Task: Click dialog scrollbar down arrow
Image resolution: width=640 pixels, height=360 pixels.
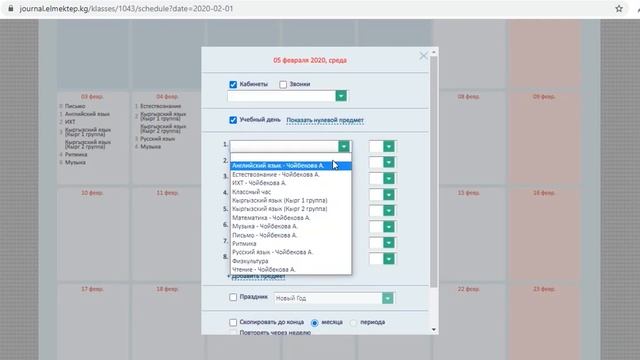Action: 433,330
